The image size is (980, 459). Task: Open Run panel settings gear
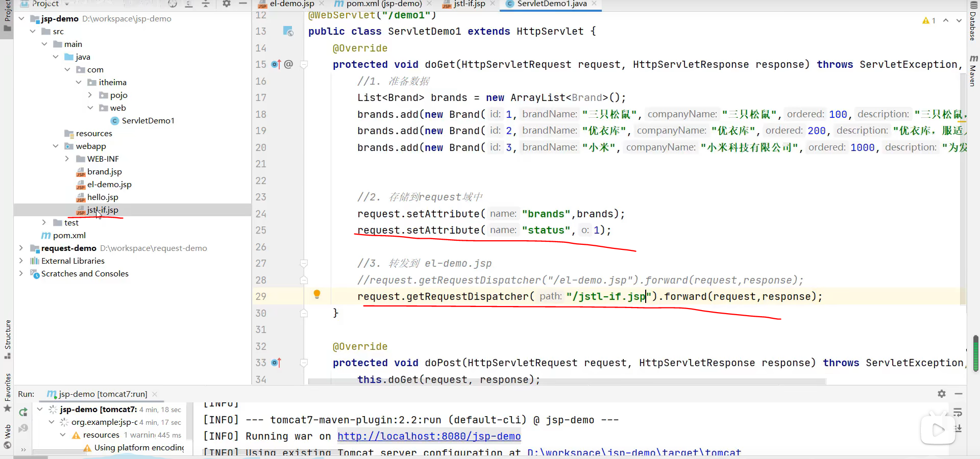[x=942, y=394]
